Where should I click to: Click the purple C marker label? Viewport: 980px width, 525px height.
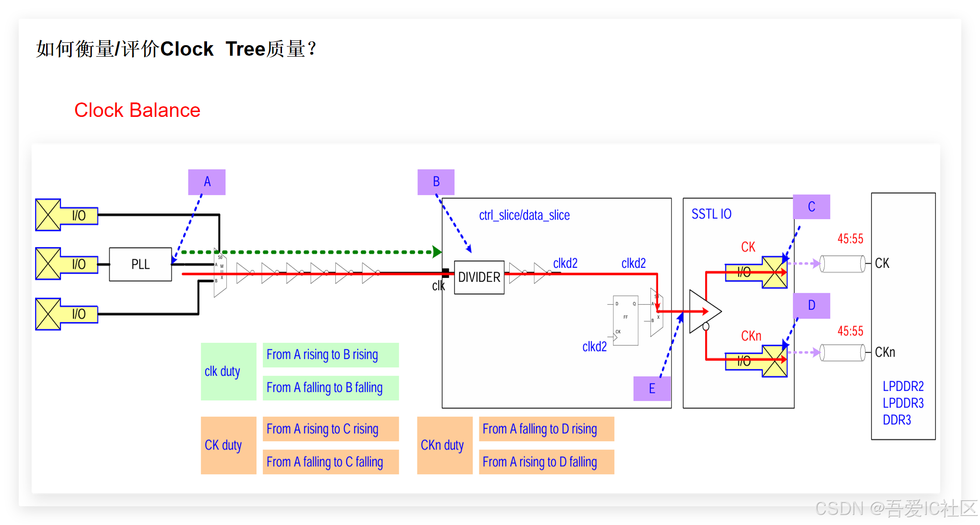click(x=811, y=207)
